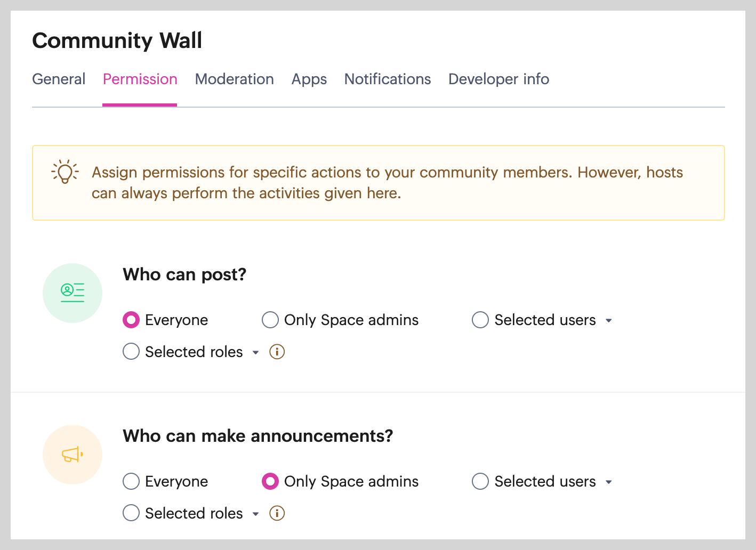Image resolution: width=756 pixels, height=550 pixels.
Task: Select the Selected roles radio for announcements
Action: tap(131, 513)
